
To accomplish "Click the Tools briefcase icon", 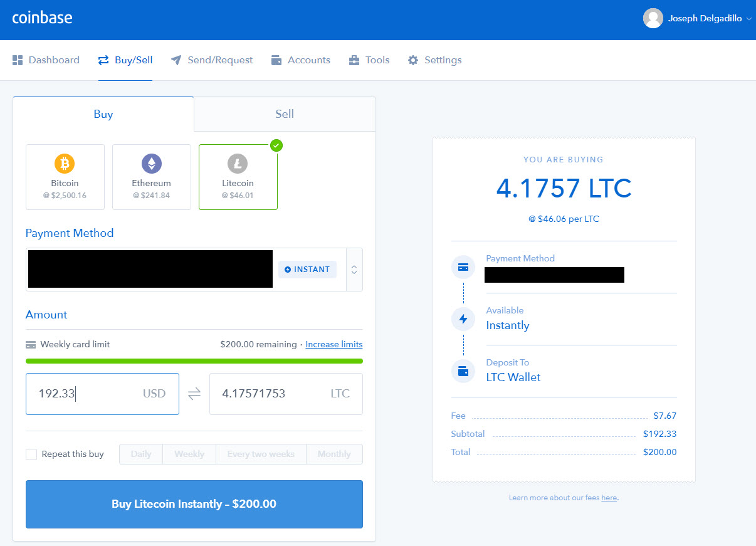I will point(354,60).
